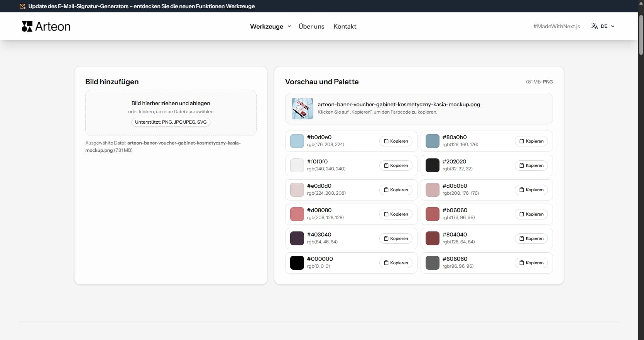Copy color code #202020
Viewport: 644px width, 340px height.
[x=531, y=165]
